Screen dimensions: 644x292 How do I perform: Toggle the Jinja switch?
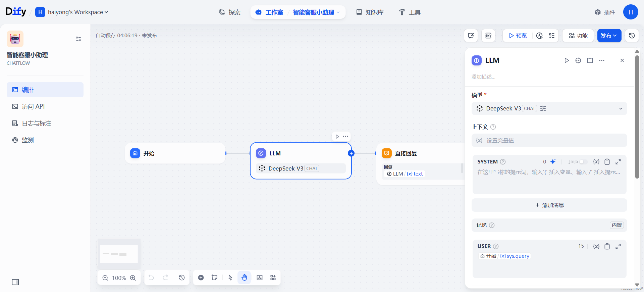(x=583, y=162)
